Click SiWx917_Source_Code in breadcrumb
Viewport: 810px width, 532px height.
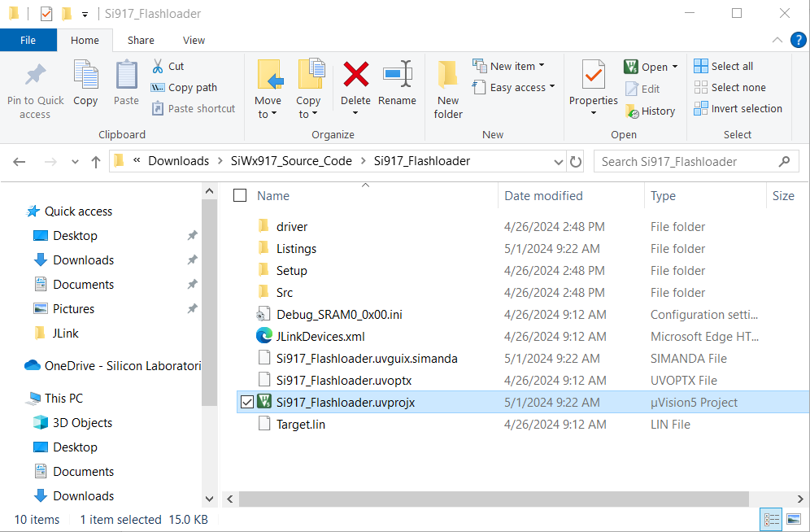291,161
